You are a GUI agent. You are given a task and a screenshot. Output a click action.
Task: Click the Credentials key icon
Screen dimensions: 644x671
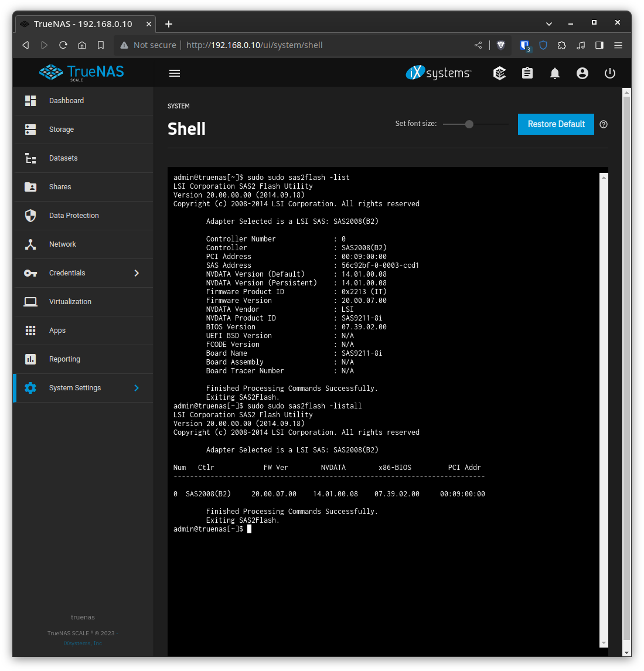30,273
